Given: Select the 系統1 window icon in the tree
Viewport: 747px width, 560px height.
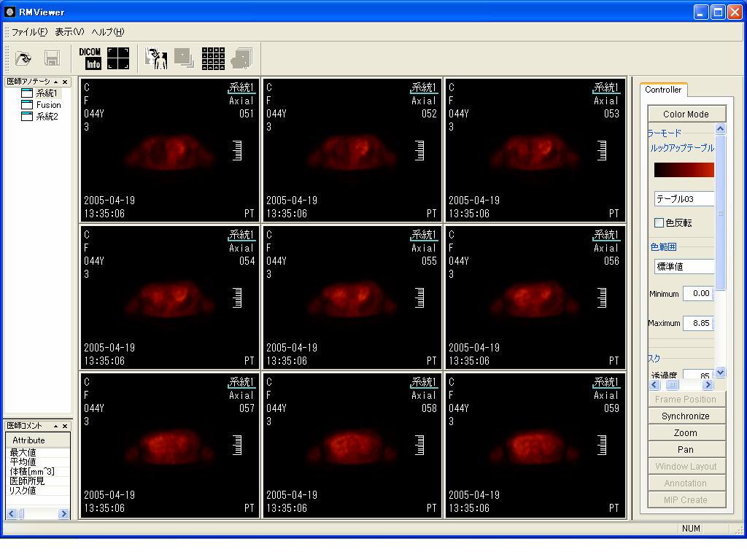Looking at the screenshot, I should (x=27, y=93).
